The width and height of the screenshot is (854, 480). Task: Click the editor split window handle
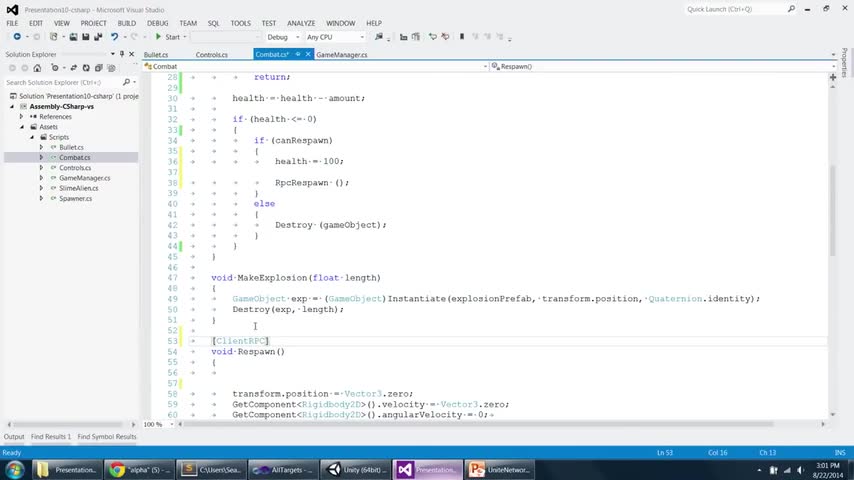coord(833,77)
